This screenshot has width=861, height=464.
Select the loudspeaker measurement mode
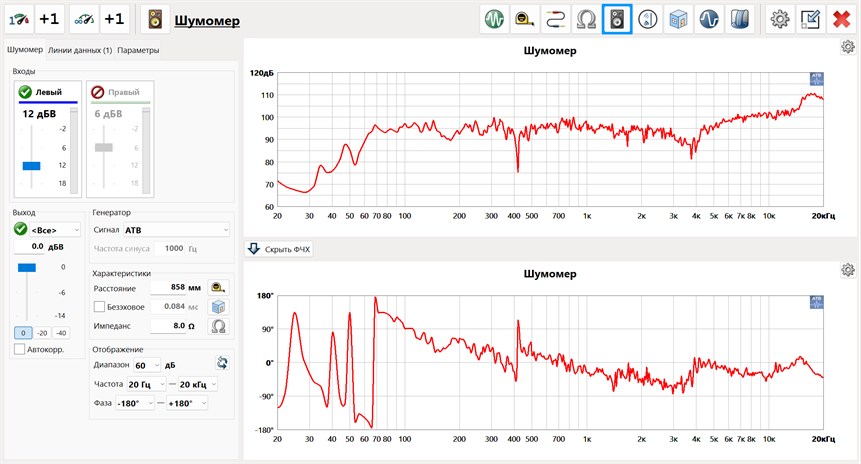tap(618, 19)
